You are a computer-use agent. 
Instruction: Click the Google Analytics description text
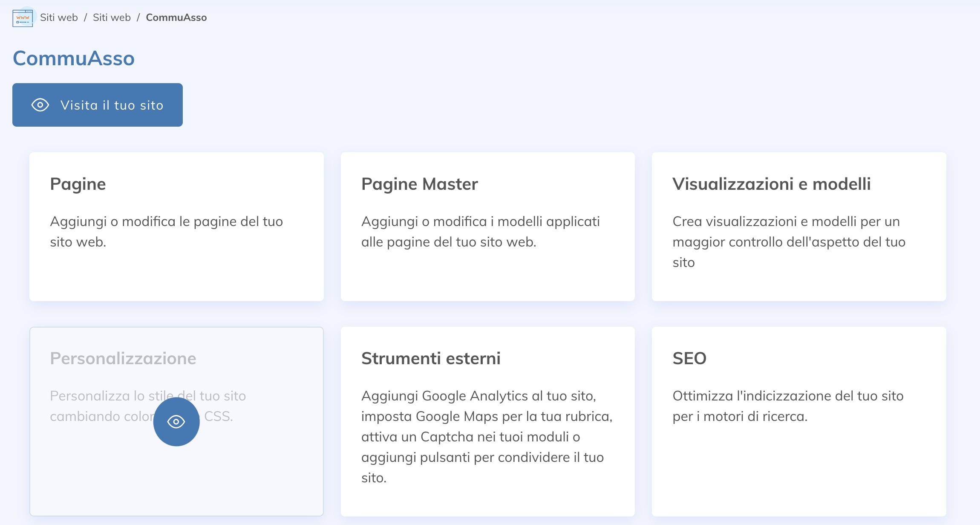tap(487, 437)
